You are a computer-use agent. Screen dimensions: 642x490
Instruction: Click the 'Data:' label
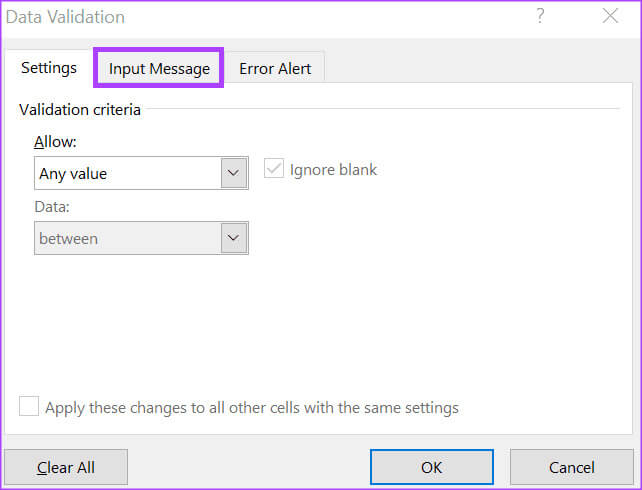point(52,207)
